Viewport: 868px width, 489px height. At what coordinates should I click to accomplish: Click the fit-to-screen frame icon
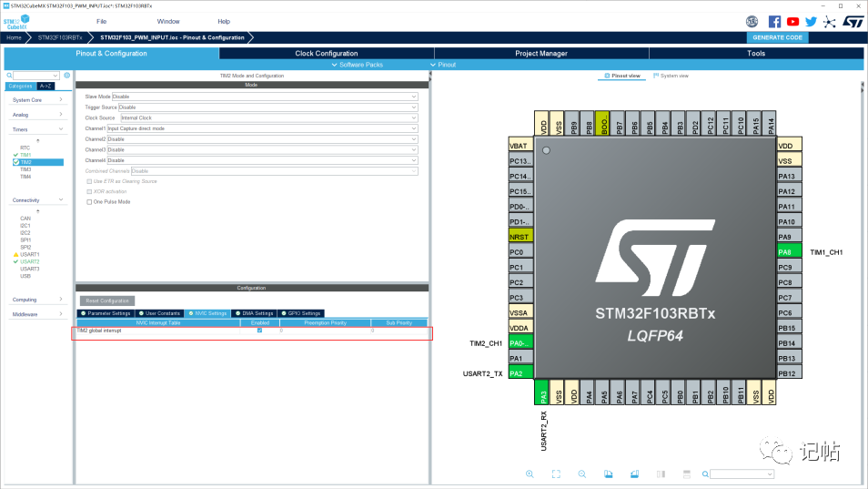[x=556, y=474]
